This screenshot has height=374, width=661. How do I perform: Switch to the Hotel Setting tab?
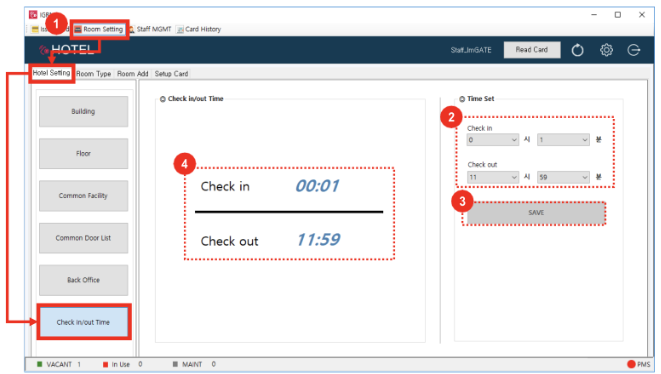51,73
